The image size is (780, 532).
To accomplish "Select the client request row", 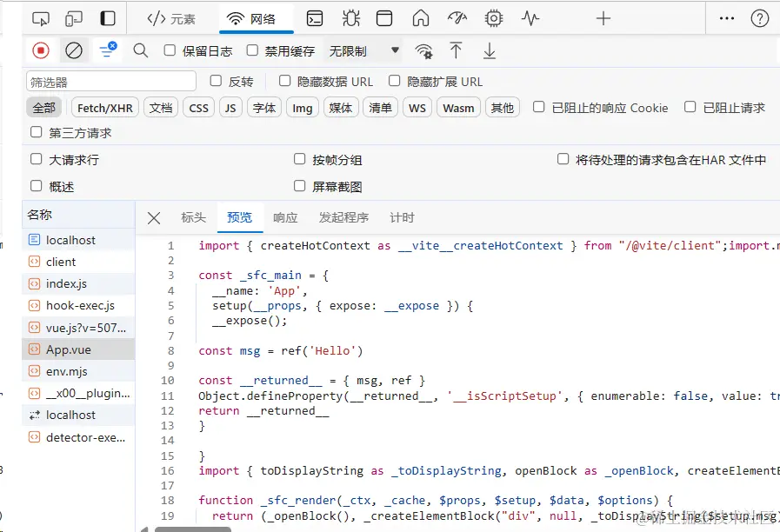I will click(x=78, y=262).
